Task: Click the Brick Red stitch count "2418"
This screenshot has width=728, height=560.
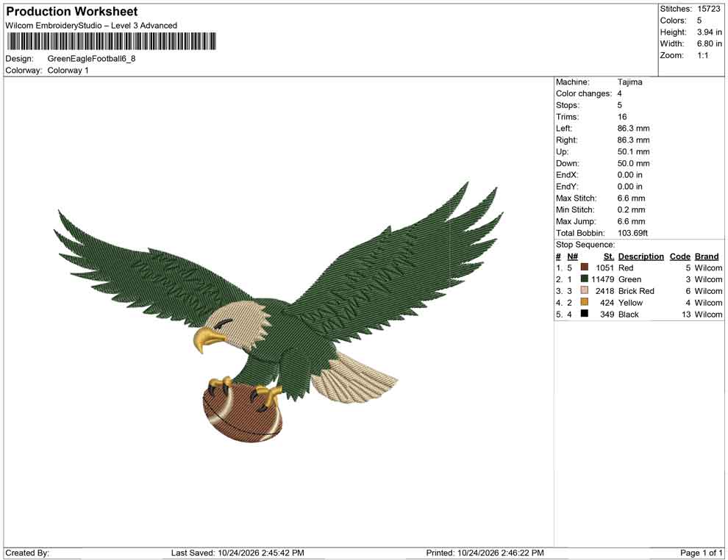Action: 605,291
